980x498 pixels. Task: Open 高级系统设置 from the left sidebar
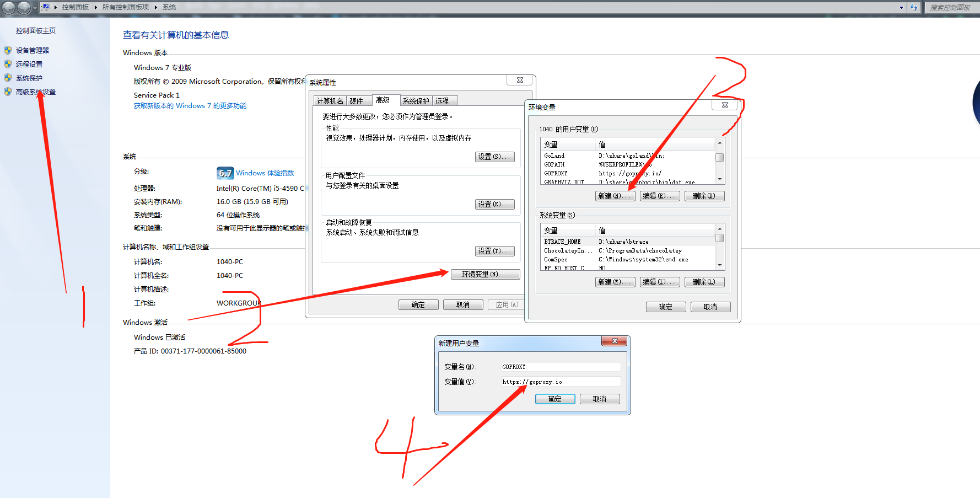pos(36,92)
